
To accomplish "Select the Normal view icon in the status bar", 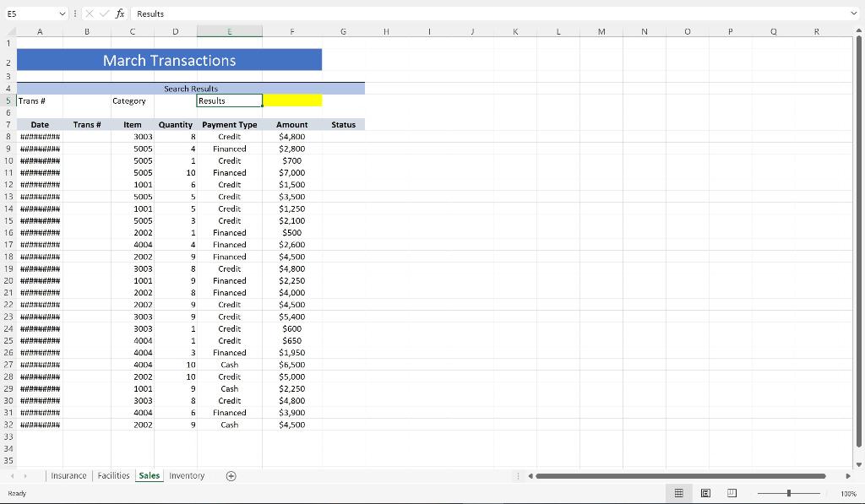I will (x=678, y=493).
